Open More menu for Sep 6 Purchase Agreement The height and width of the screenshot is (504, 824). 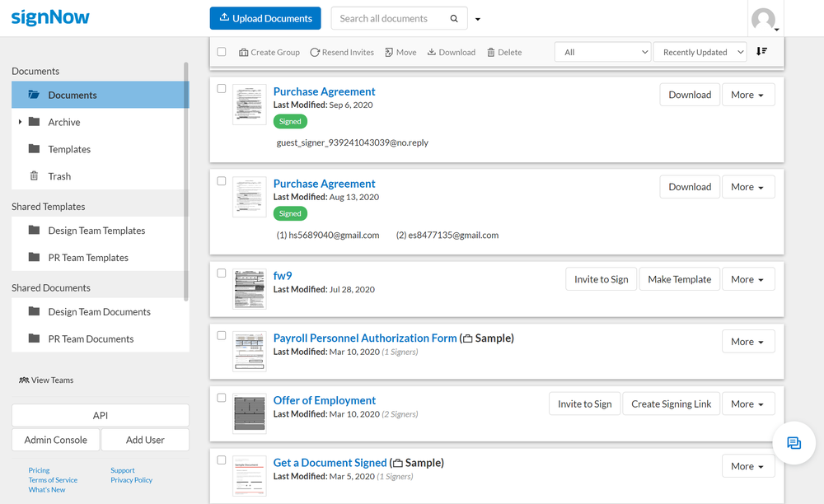click(x=748, y=95)
